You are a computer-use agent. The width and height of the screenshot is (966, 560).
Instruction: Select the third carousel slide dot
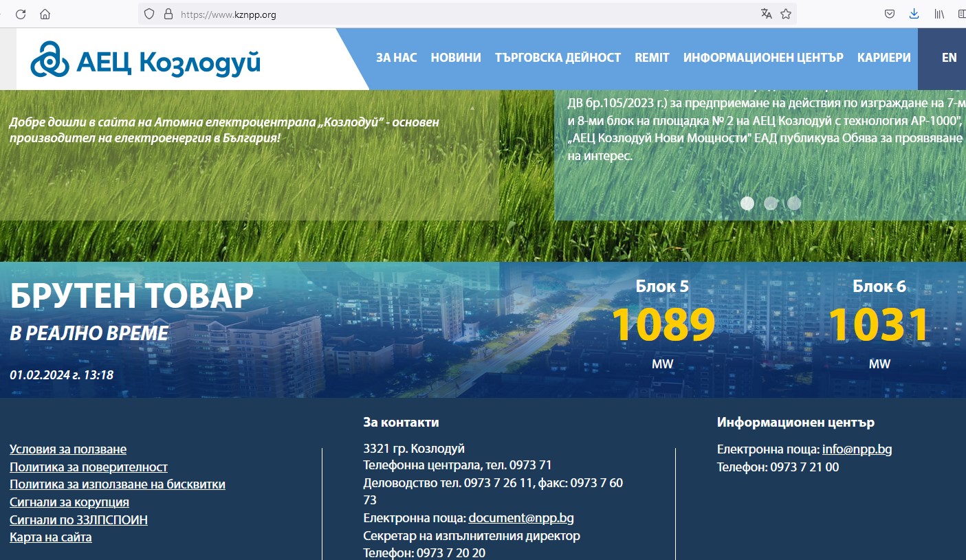tap(794, 203)
